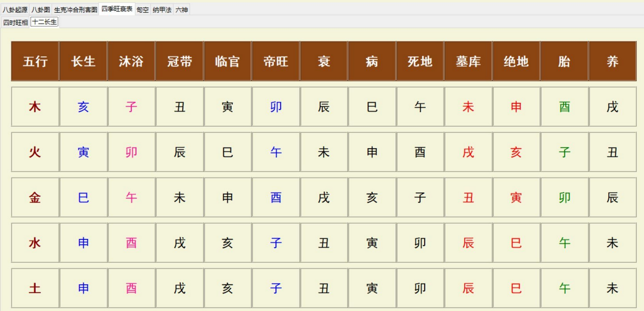This screenshot has width=644, height=311.
Task: Click the 火 row label
Action: tap(35, 152)
